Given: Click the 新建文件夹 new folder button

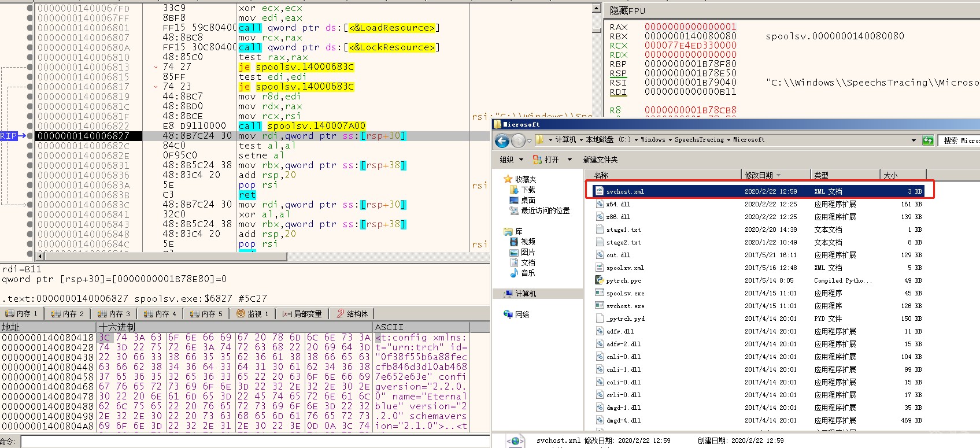Looking at the screenshot, I should click(x=600, y=160).
